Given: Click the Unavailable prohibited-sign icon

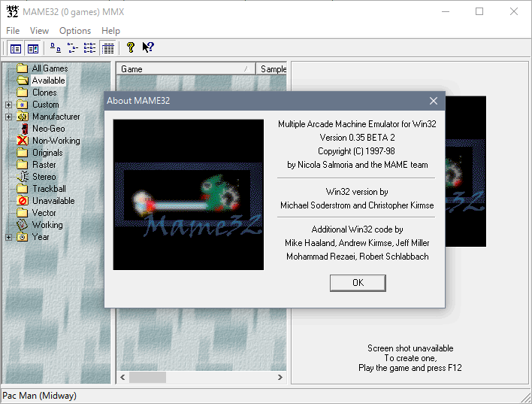Looking at the screenshot, I should [23, 201].
